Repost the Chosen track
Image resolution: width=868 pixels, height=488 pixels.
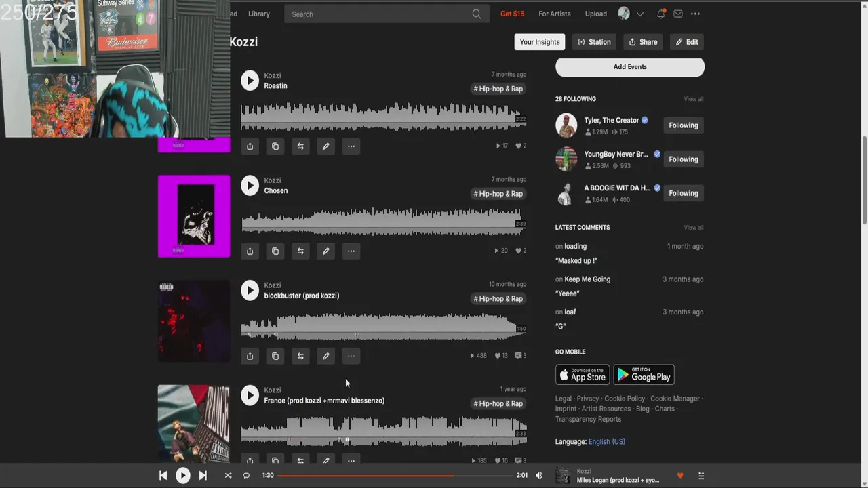pos(300,251)
